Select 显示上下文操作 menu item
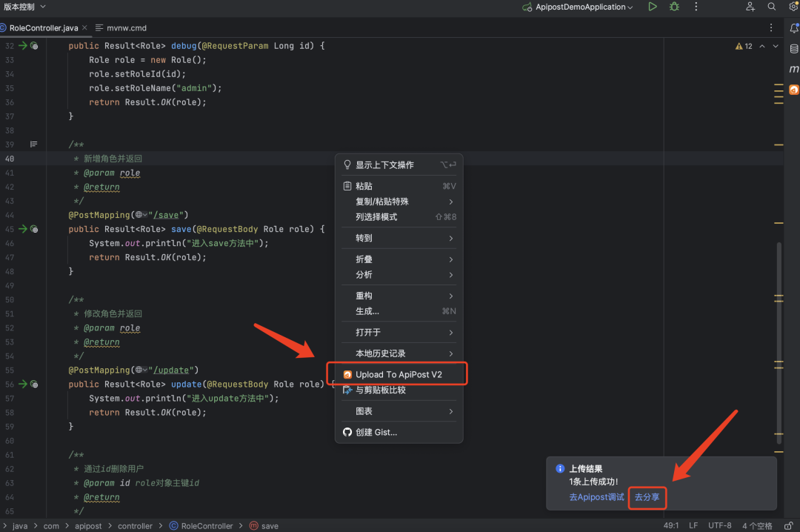Viewport: 800px width, 532px height. (399, 164)
